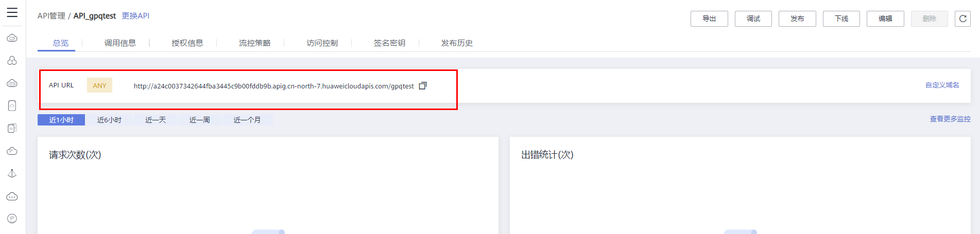
Task: Click the 更换API link
Action: (135, 16)
